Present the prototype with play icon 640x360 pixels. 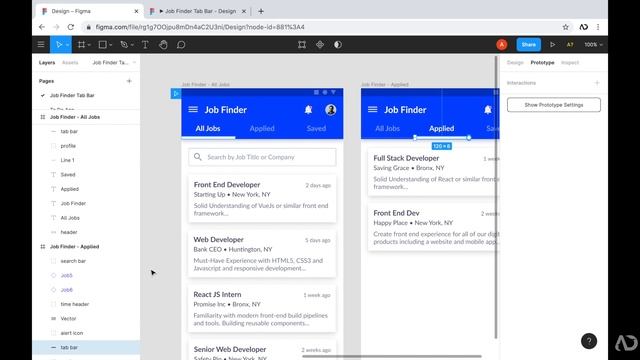[x=552, y=44]
